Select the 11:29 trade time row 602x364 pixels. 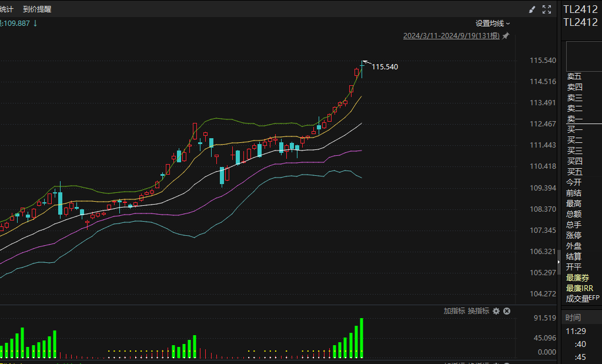click(x=576, y=331)
